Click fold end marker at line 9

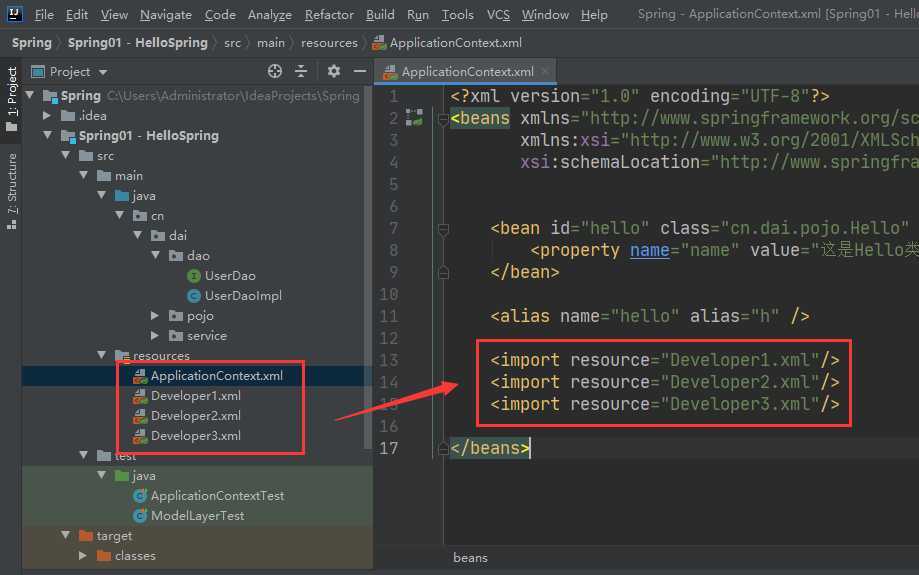[443, 273]
